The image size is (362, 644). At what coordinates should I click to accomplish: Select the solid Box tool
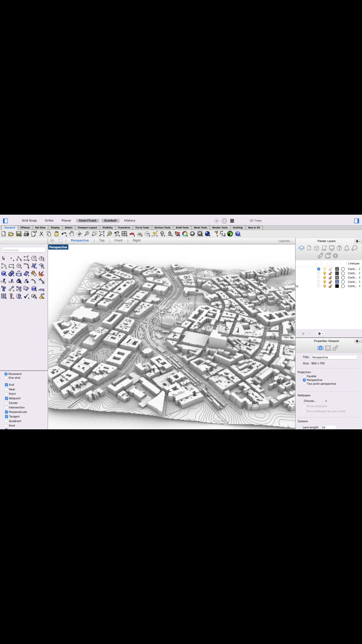(4, 274)
